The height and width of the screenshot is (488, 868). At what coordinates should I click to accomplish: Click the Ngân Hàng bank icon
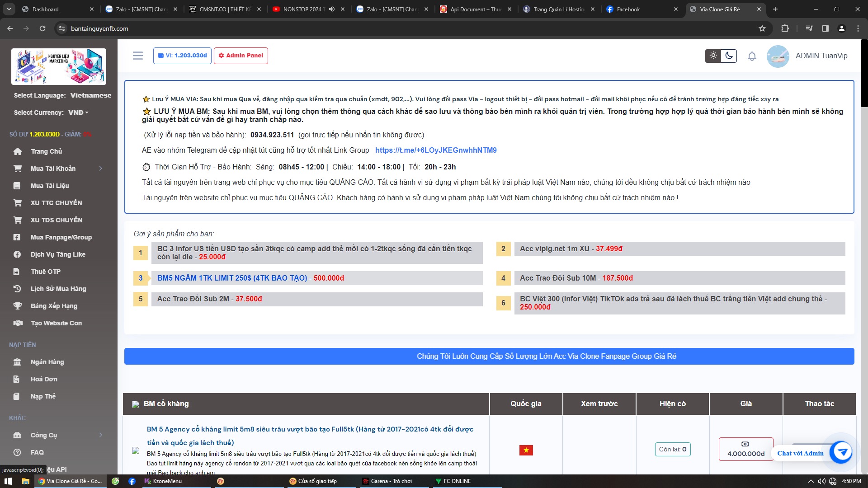click(17, 362)
